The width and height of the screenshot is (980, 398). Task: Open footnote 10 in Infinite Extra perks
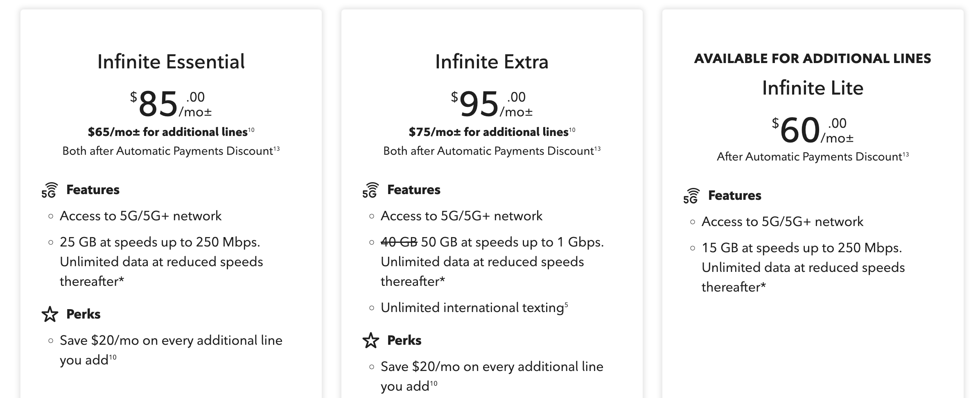point(434,384)
